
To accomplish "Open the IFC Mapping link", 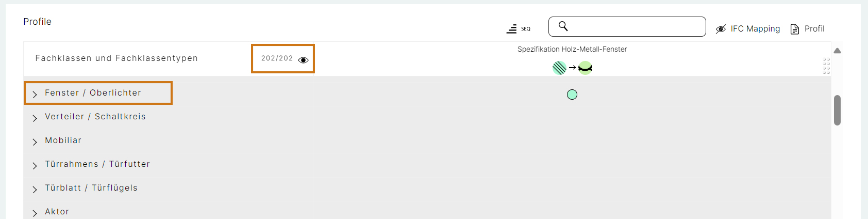I will [x=755, y=29].
